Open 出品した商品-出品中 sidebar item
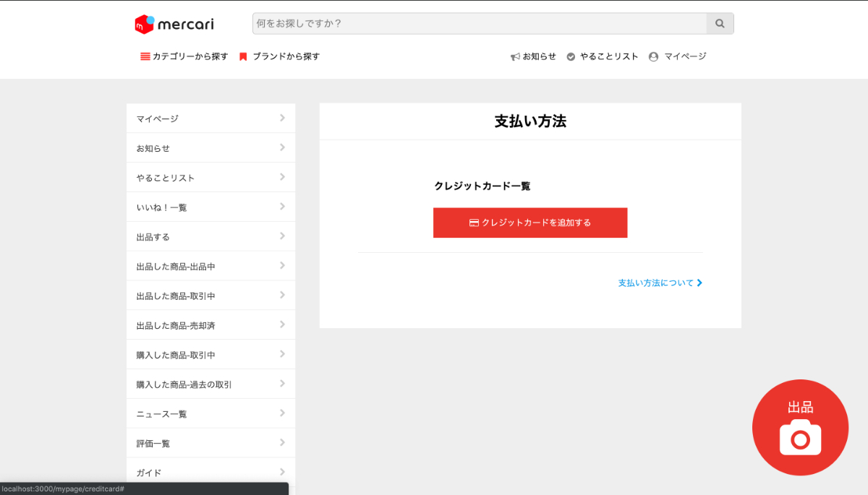 click(176, 267)
